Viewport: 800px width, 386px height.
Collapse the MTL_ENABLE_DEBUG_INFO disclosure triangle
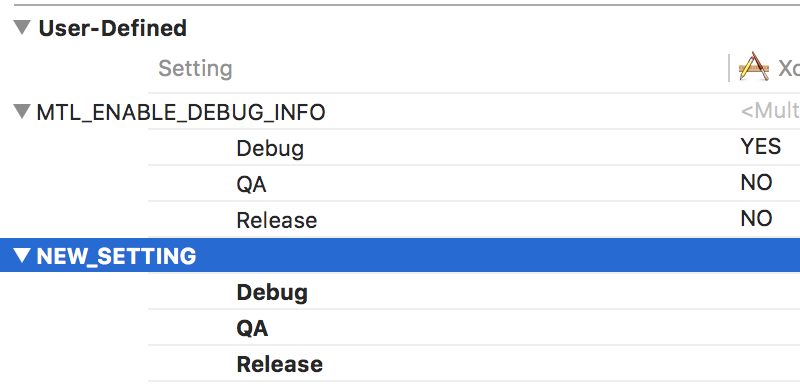pos(22,111)
